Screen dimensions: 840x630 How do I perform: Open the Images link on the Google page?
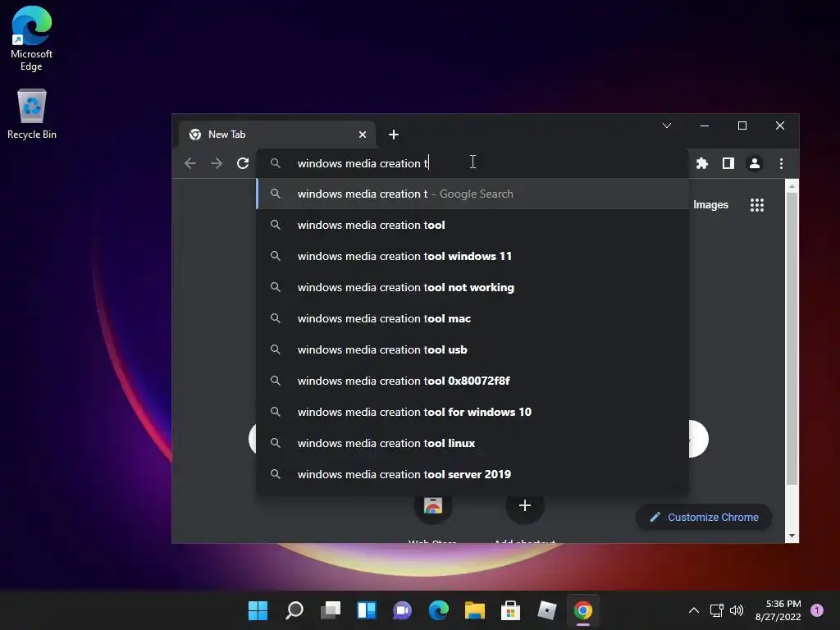coord(710,205)
